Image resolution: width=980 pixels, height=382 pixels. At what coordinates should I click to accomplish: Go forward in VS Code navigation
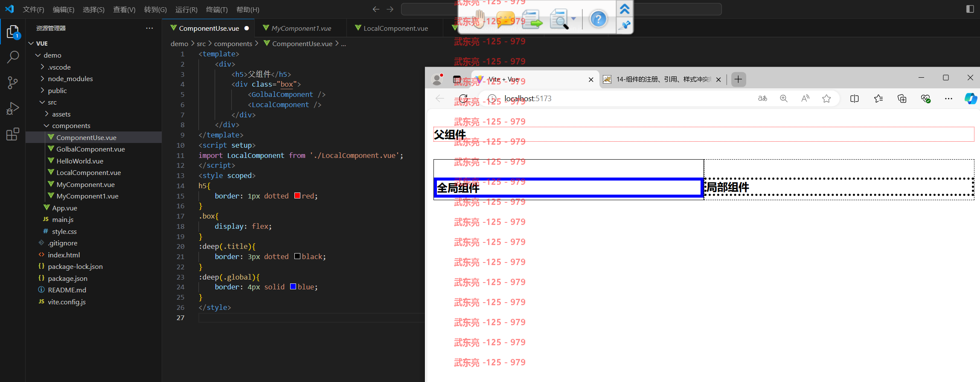390,9
